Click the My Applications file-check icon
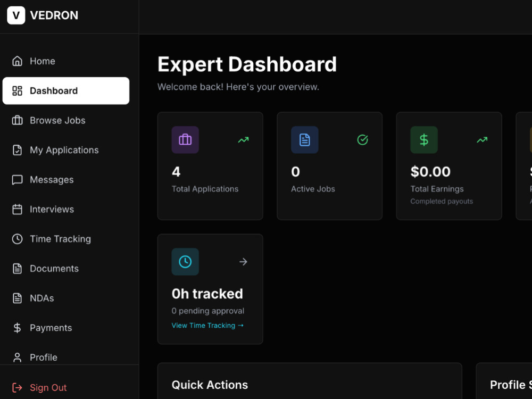Image resolution: width=532 pixels, height=399 pixels. (x=18, y=150)
